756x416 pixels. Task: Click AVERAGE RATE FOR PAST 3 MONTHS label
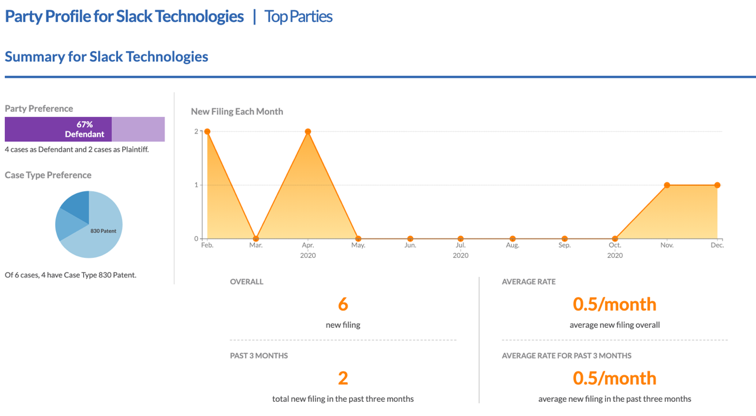tap(567, 356)
